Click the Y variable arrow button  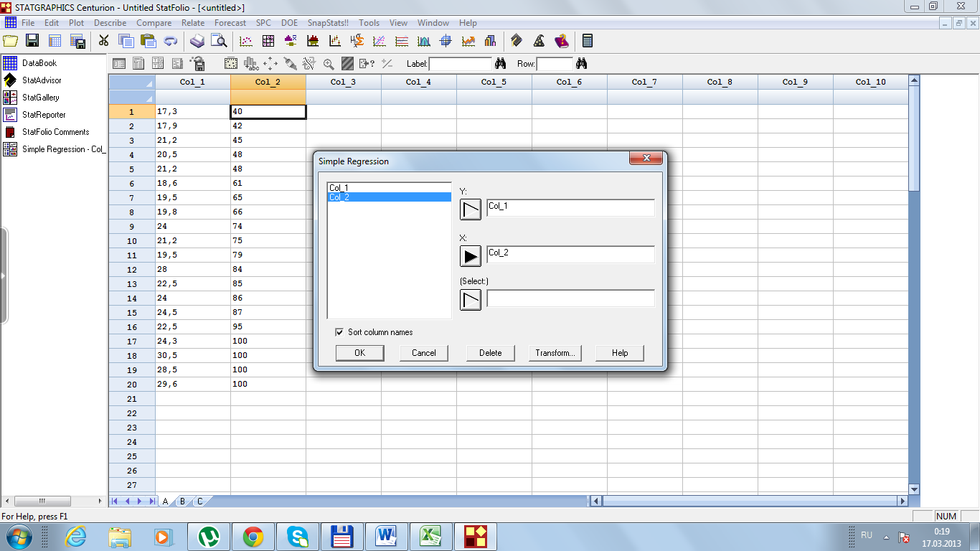click(471, 209)
